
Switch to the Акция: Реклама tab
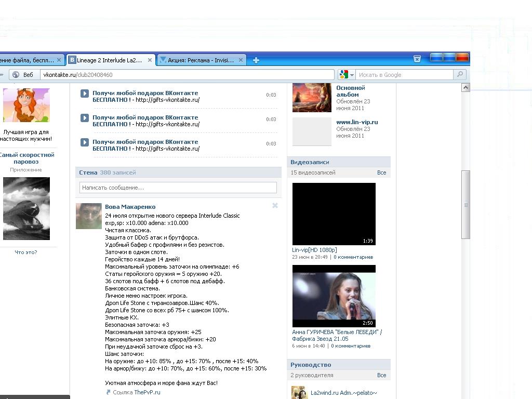click(201, 60)
